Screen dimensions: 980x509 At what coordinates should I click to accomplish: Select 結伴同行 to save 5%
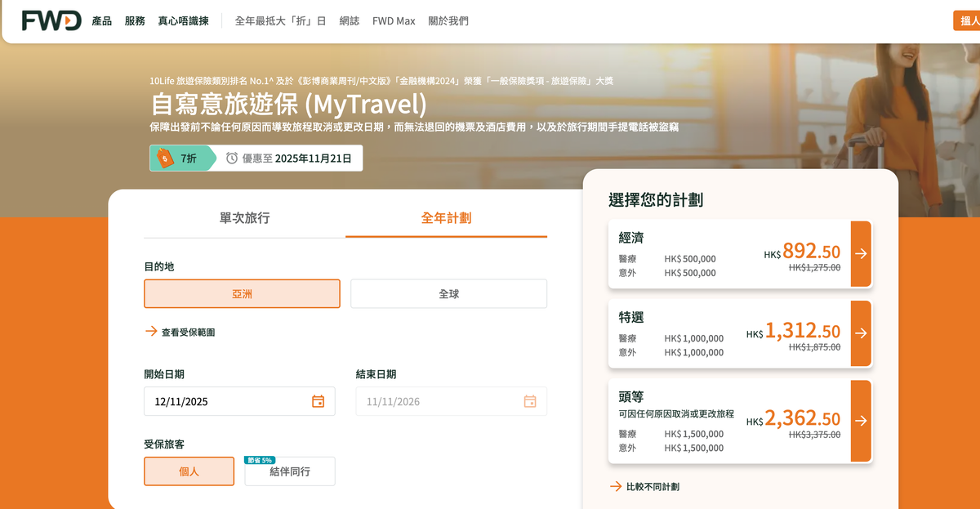pyautogui.click(x=290, y=471)
